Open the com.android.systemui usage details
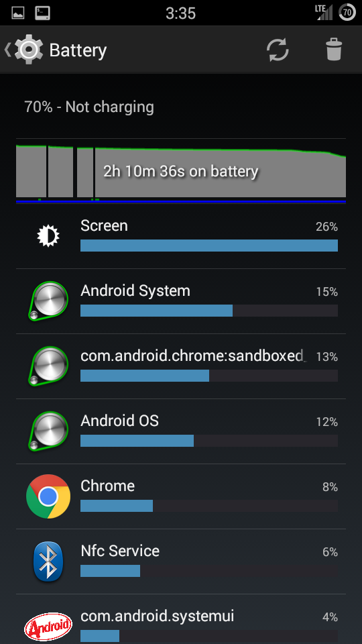 point(181,619)
